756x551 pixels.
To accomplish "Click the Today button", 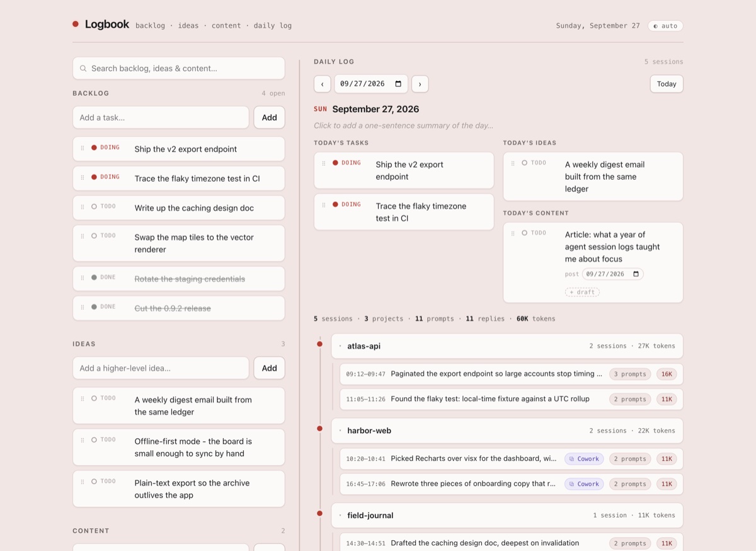I will pos(667,84).
